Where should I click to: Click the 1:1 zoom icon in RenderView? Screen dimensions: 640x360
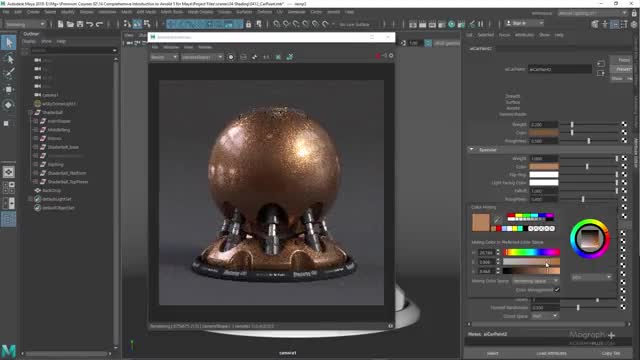click(x=266, y=57)
